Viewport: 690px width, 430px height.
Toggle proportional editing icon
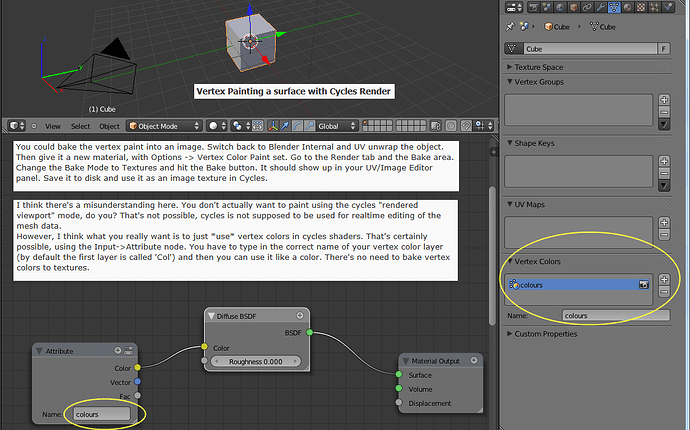click(451, 126)
